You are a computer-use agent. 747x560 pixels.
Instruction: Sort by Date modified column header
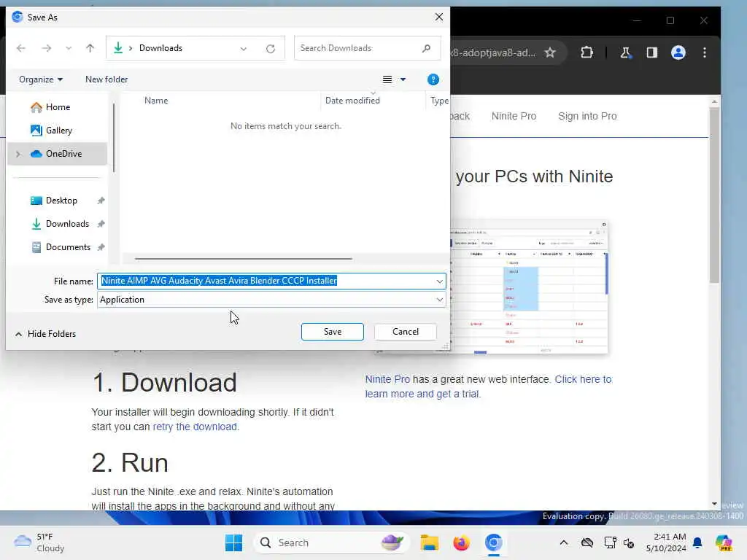pyautogui.click(x=352, y=101)
